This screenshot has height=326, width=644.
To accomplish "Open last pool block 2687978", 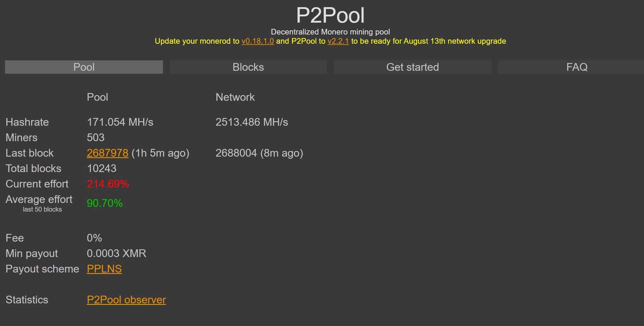I will 108,153.
